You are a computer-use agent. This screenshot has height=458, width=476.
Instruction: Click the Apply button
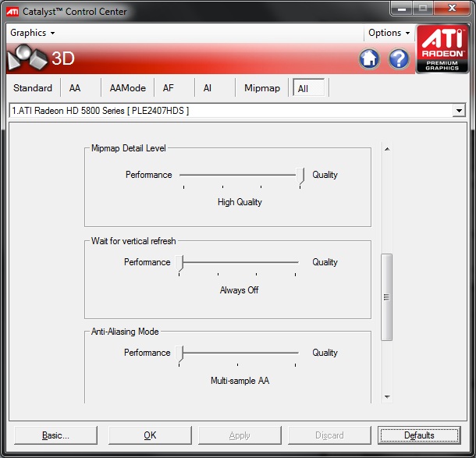240,435
